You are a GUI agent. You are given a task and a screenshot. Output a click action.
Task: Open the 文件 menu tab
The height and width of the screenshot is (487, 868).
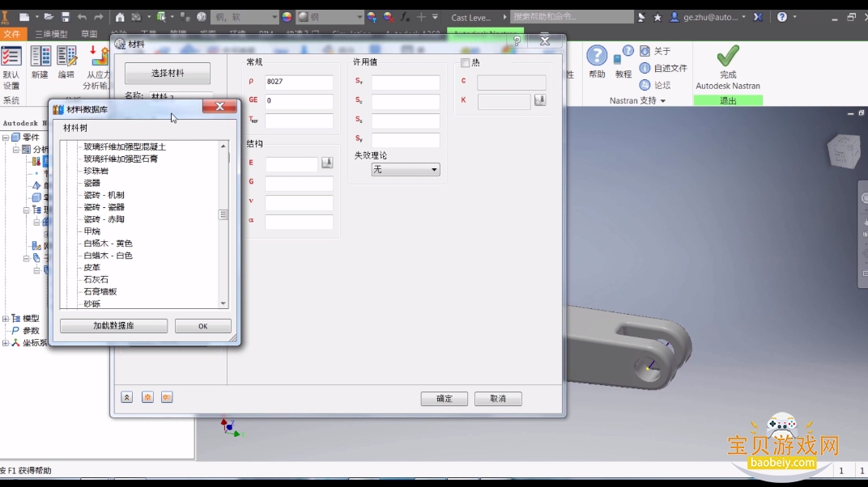(11, 34)
